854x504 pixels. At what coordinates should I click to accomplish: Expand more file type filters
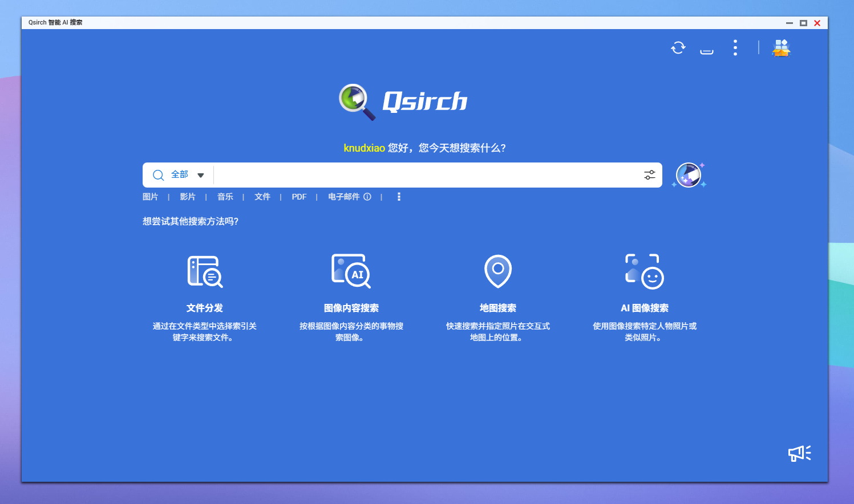[399, 197]
